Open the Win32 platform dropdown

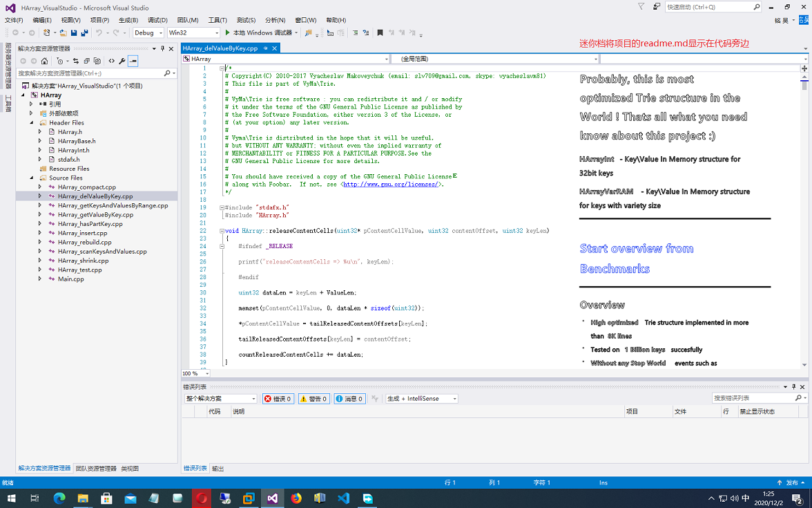(x=193, y=32)
